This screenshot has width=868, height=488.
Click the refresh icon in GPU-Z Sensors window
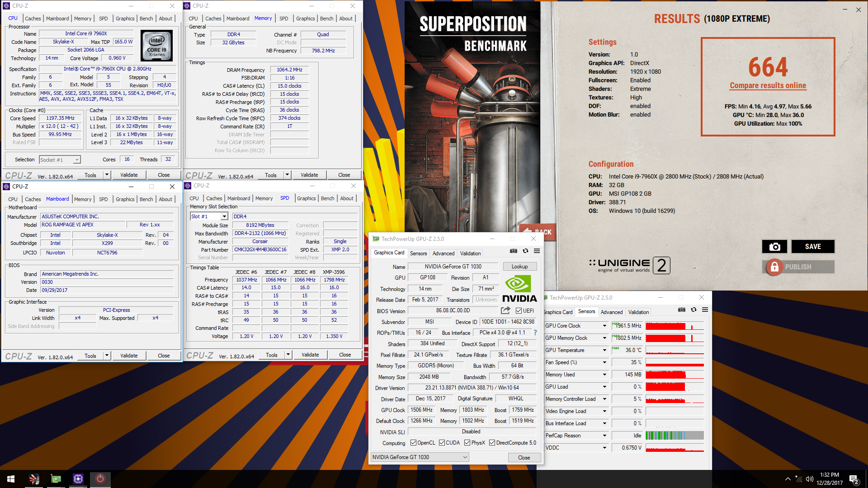[693, 310]
